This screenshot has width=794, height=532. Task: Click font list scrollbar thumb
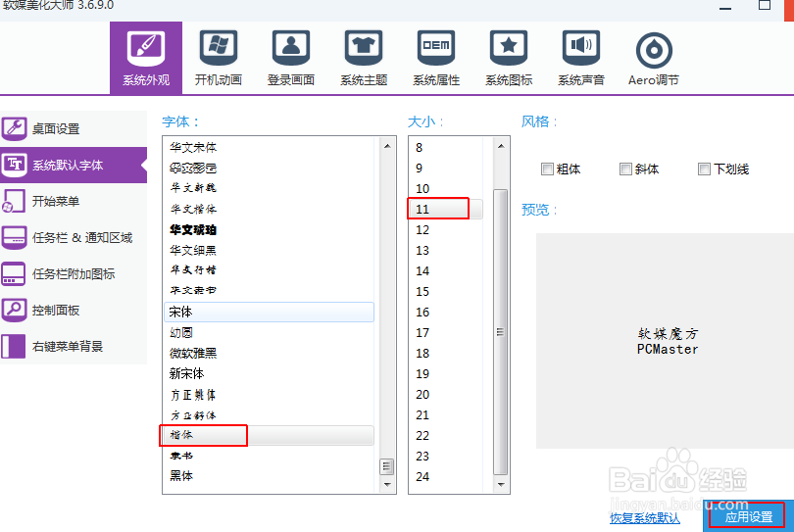pyautogui.click(x=387, y=466)
